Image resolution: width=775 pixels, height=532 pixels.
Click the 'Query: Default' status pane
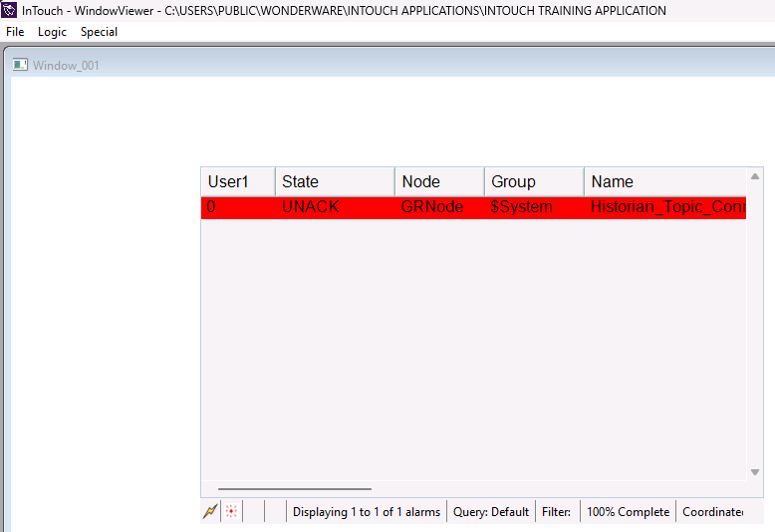(x=491, y=512)
